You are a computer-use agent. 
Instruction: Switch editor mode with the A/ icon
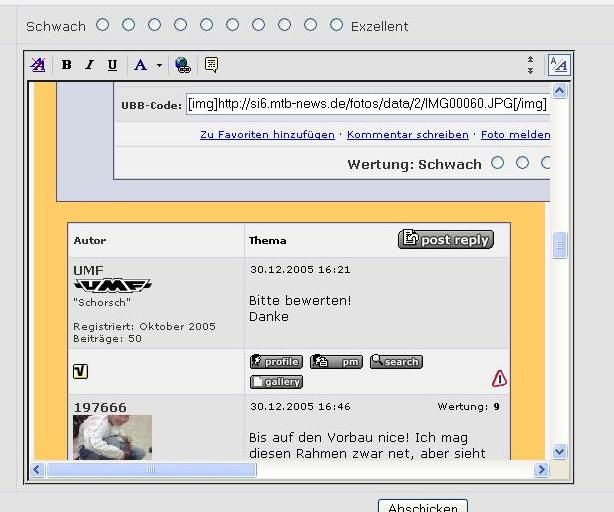click(558, 65)
